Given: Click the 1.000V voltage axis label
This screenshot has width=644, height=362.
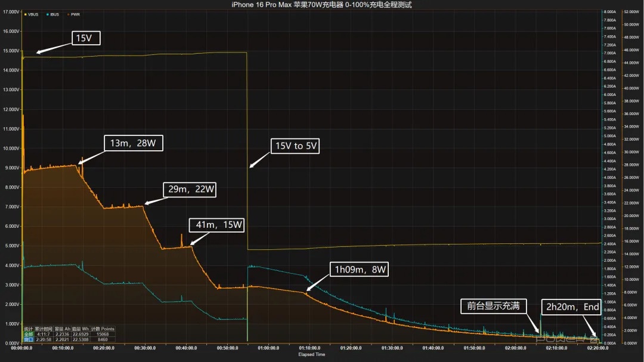Looking at the screenshot, I should 11,324.
